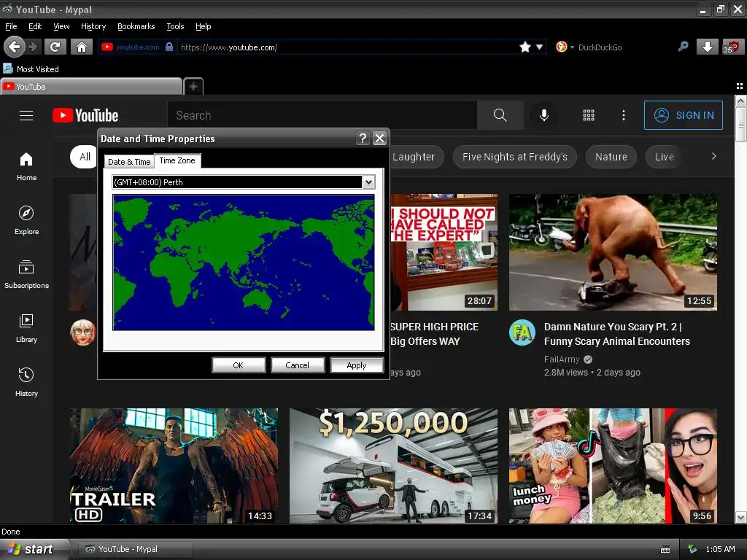
Task: Switch to the Date & Time tab
Action: pos(129,162)
